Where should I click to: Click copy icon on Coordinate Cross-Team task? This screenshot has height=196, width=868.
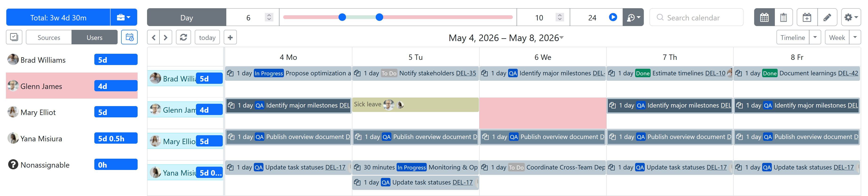[485, 167]
